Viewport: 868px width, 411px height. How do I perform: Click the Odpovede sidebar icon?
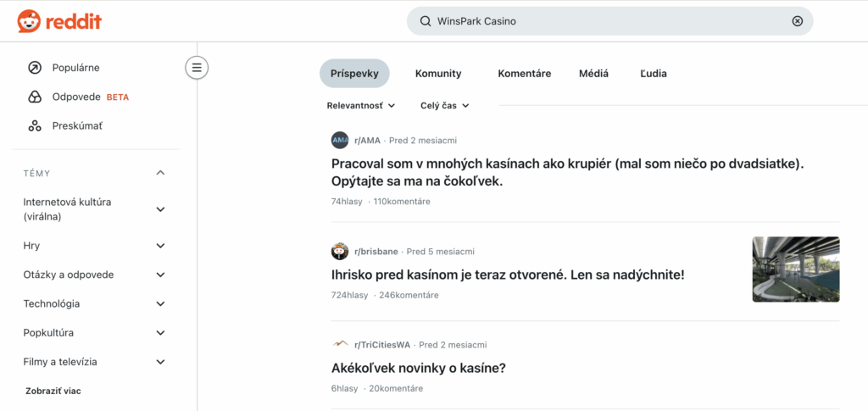[35, 97]
